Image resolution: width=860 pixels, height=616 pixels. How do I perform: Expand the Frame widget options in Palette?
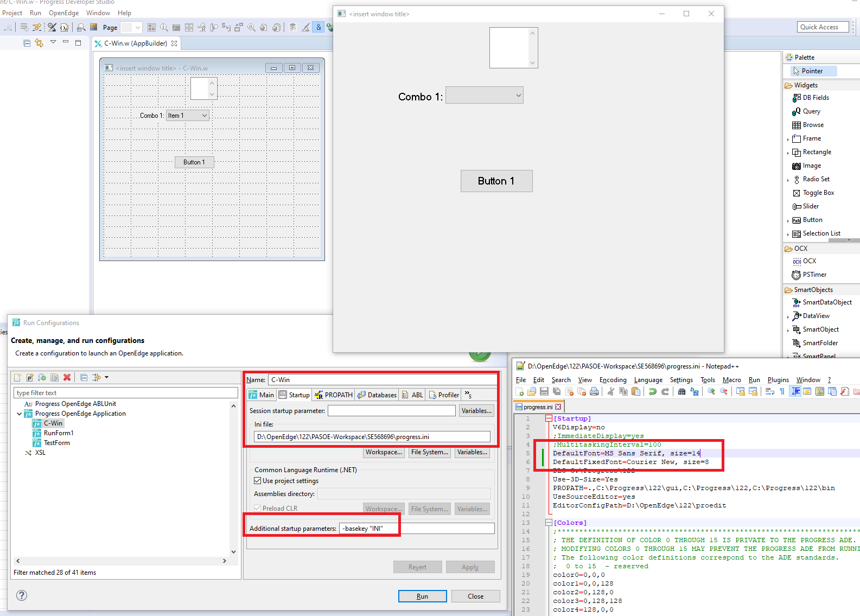pos(788,139)
